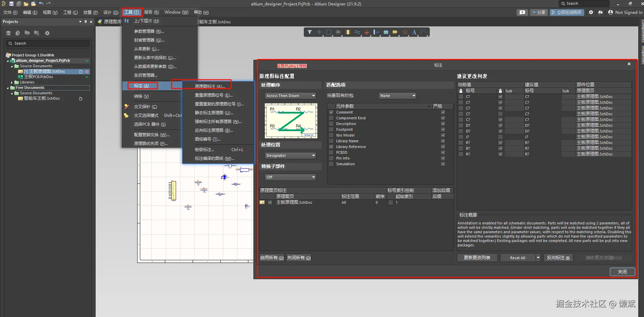Click the 更新更改列表 button
Image resolution: width=644 pixels, height=317 pixels.
click(x=477, y=258)
